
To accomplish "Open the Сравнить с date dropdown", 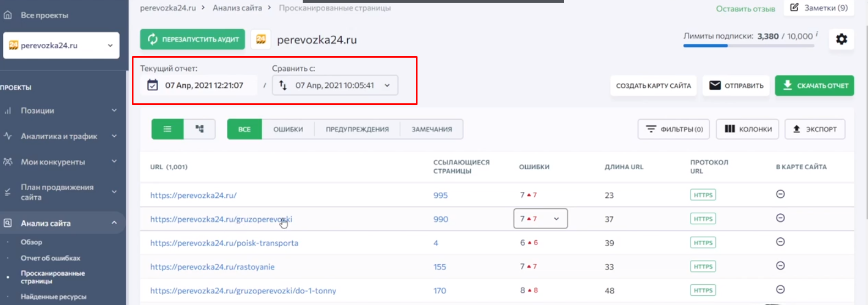I will [x=335, y=85].
